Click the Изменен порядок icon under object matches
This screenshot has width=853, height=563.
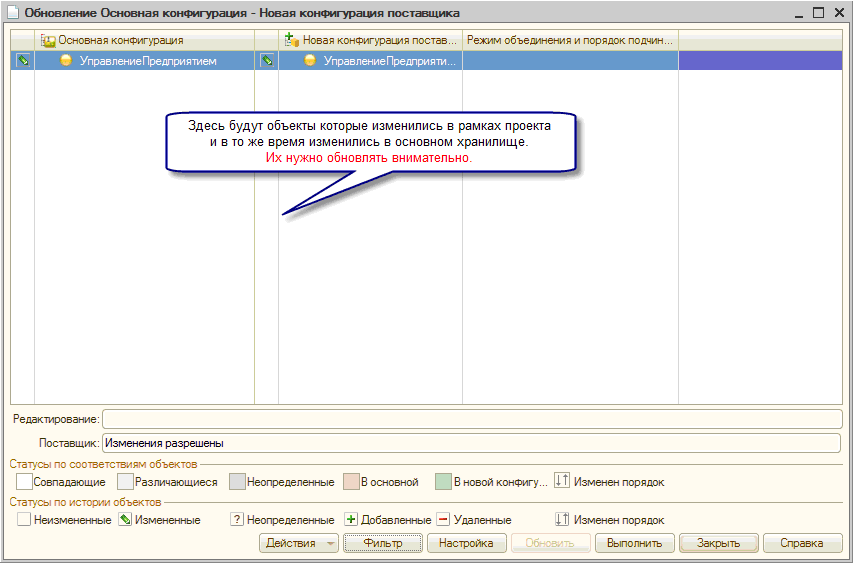pyautogui.click(x=561, y=481)
